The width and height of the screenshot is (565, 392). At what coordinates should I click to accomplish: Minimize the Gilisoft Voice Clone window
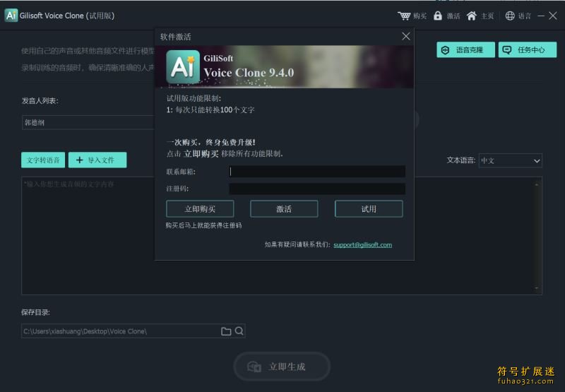[x=541, y=16]
